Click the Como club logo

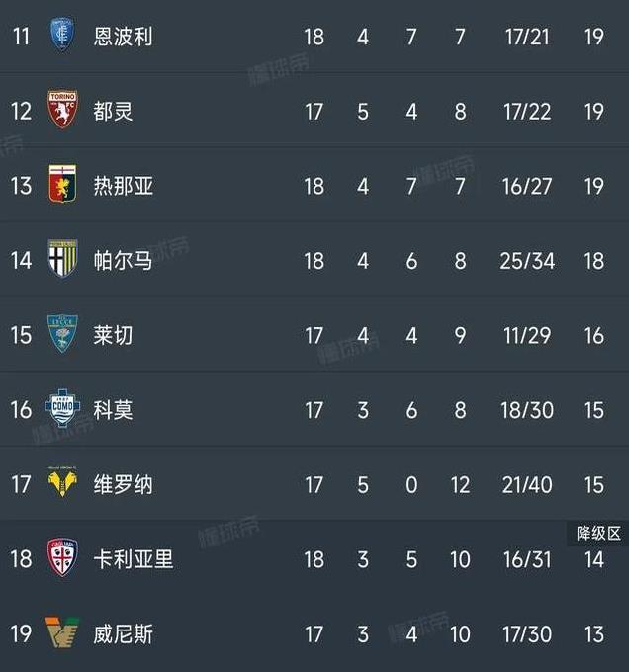[62, 408]
